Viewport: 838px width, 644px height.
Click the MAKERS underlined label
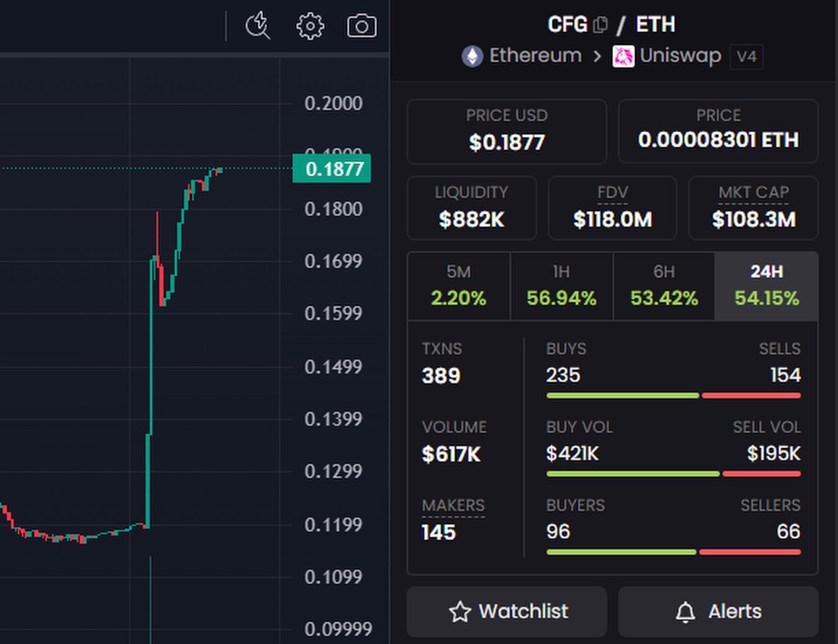[453, 505]
